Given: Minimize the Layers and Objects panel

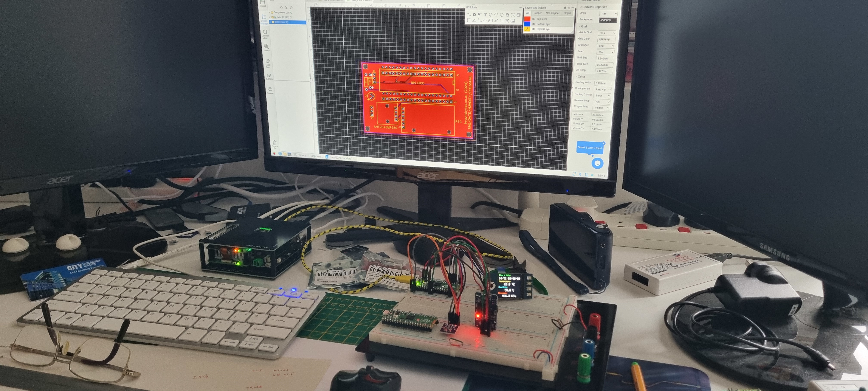Looking at the screenshot, I should 573,8.
